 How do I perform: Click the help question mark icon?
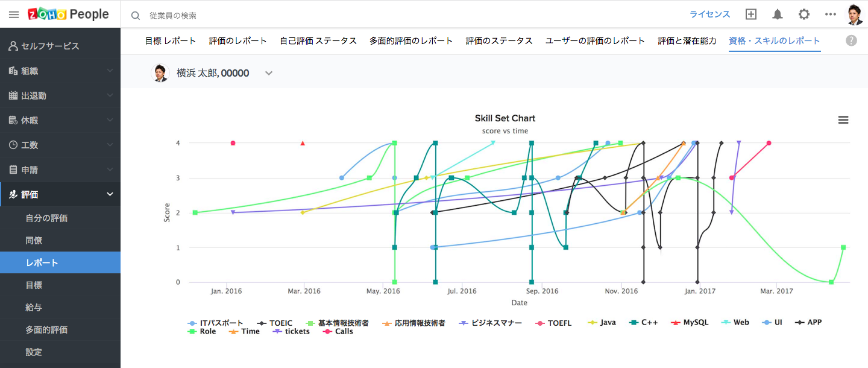click(851, 40)
